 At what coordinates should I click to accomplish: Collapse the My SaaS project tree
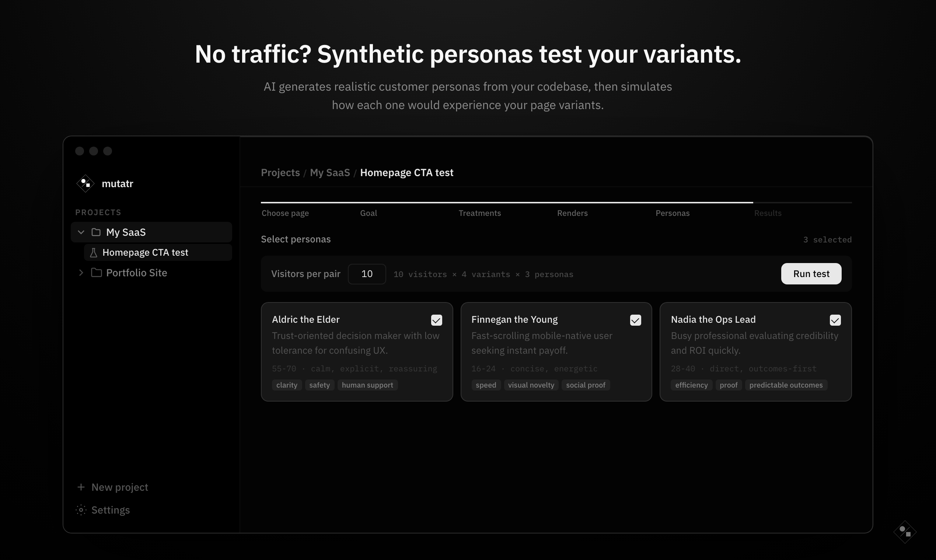click(81, 232)
